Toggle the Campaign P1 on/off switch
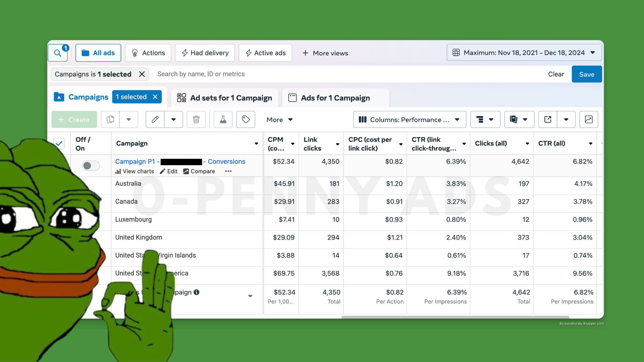644x362 pixels. pos(91,166)
